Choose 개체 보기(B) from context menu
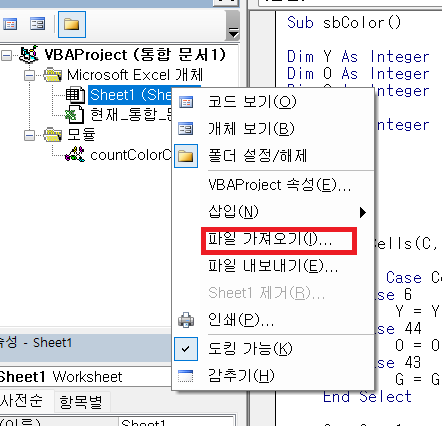 click(273, 129)
